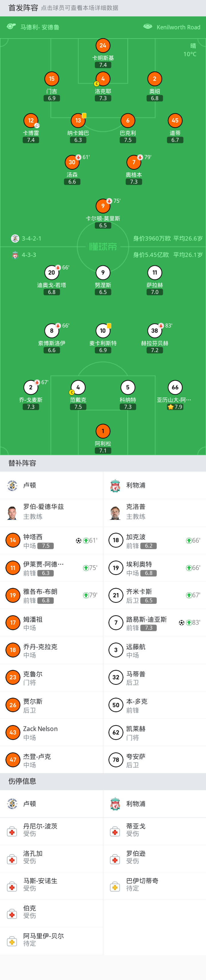Tap 萨拉赫's number 11 jersey icon

(x=154, y=272)
